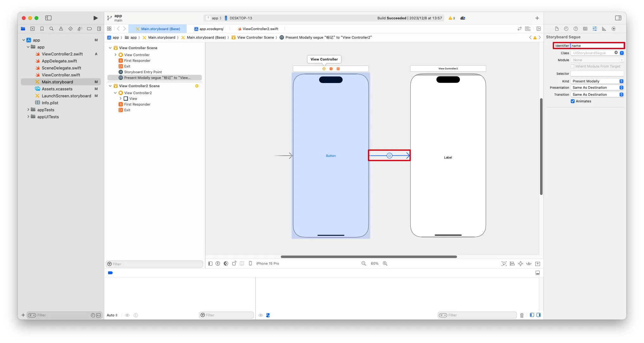This screenshot has width=644, height=343.
Task: Show the Attributes inspector icon
Action: [x=595, y=29]
